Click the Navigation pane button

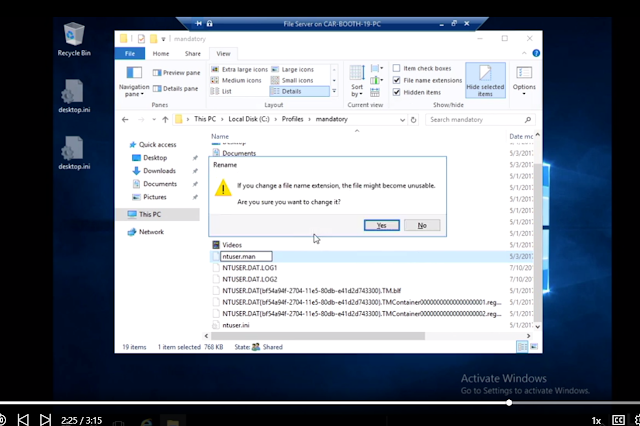click(x=134, y=82)
